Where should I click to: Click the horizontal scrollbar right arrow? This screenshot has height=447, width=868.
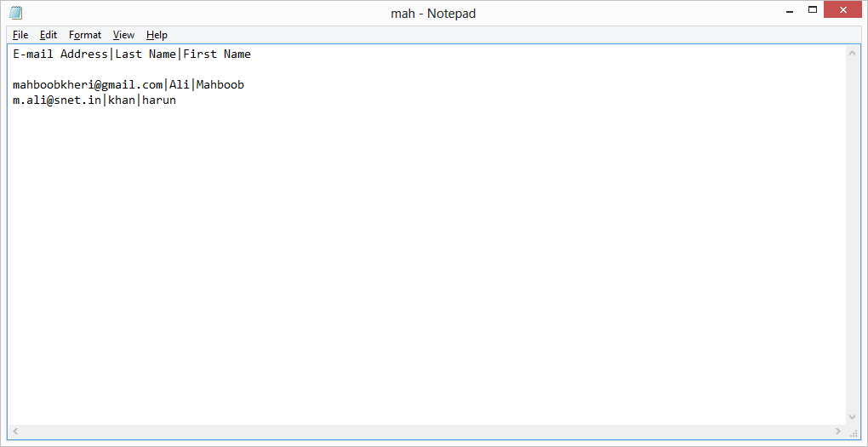839,431
